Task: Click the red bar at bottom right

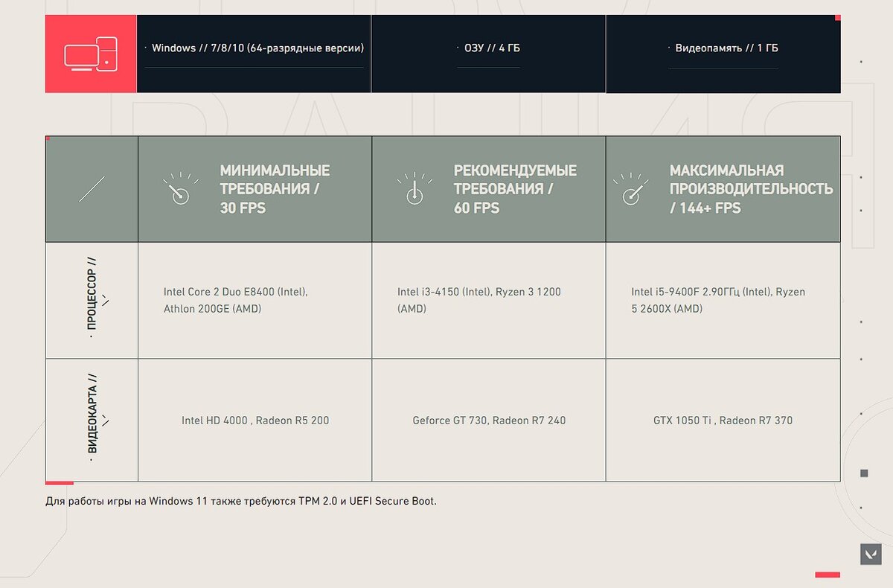Action: click(x=828, y=575)
